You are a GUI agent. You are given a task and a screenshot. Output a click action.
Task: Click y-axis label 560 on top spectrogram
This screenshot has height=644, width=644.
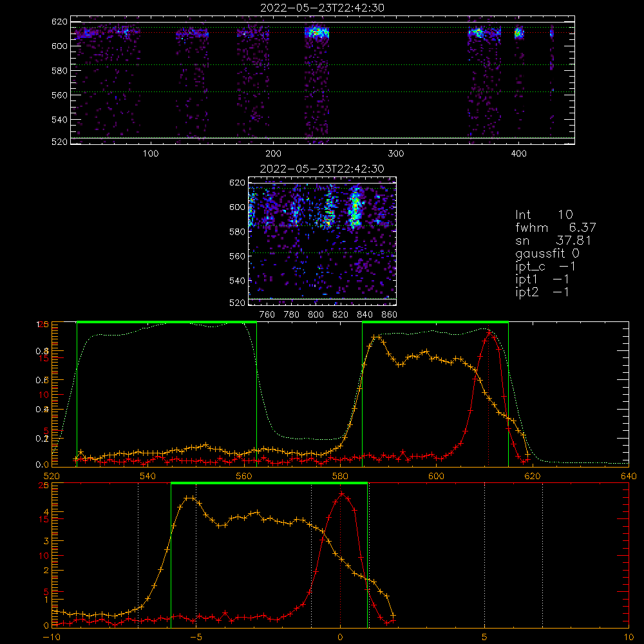[59, 95]
